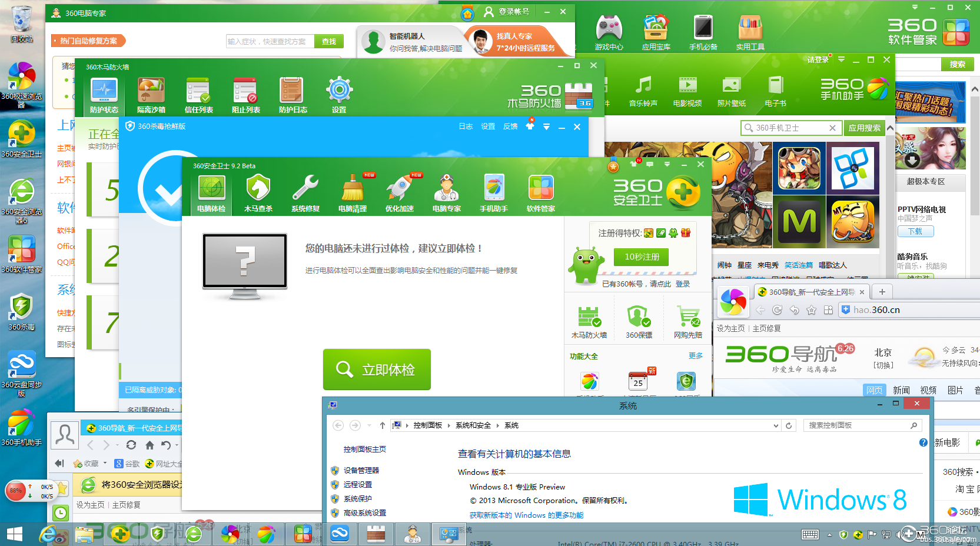Screen dimensions: 980x546
Task: Open Internet Explorer from taskbar
Action: pos(49,534)
